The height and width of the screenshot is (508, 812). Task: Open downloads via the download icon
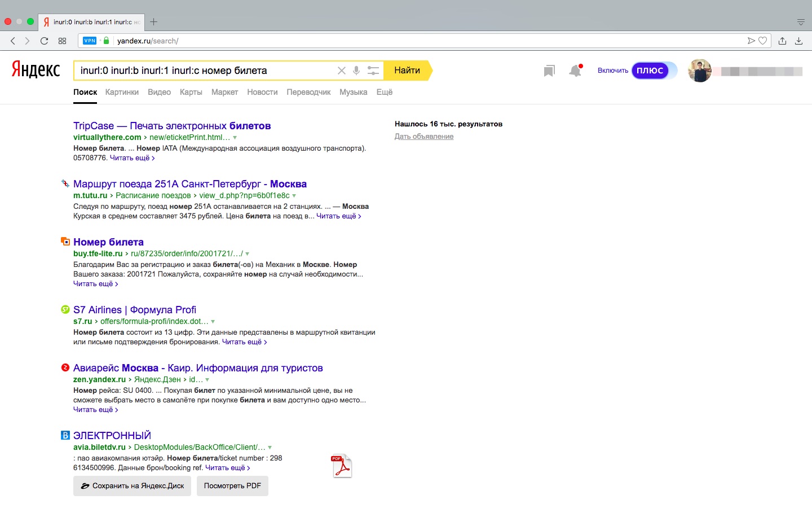pyautogui.click(x=798, y=41)
